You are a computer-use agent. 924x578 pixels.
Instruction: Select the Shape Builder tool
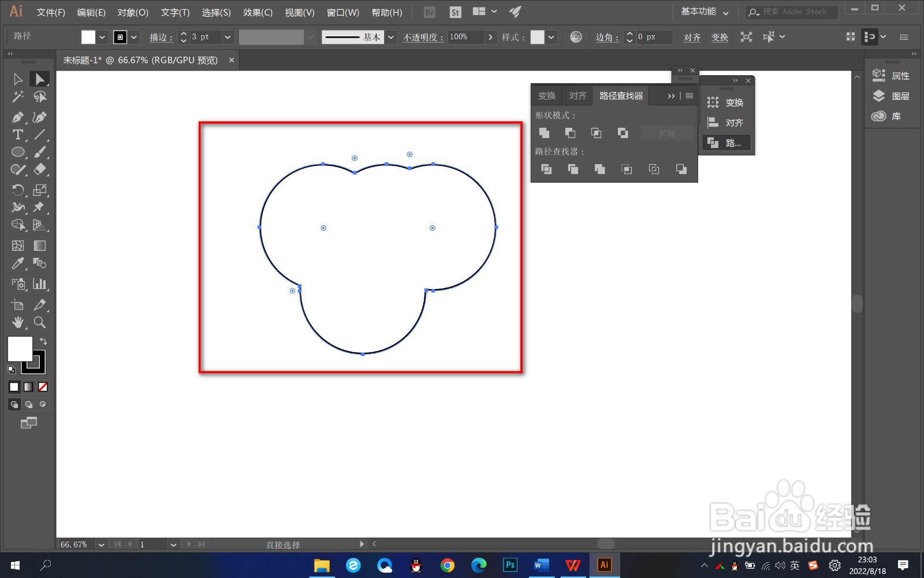click(18, 225)
